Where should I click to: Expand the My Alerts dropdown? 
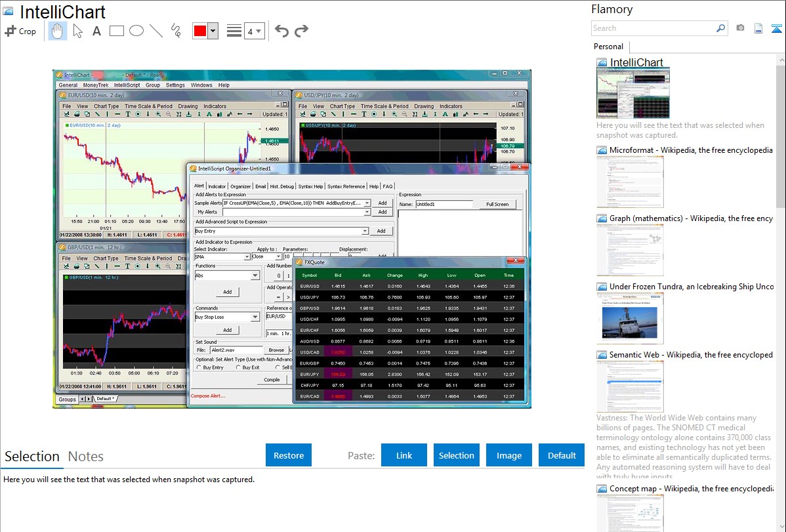click(367, 212)
